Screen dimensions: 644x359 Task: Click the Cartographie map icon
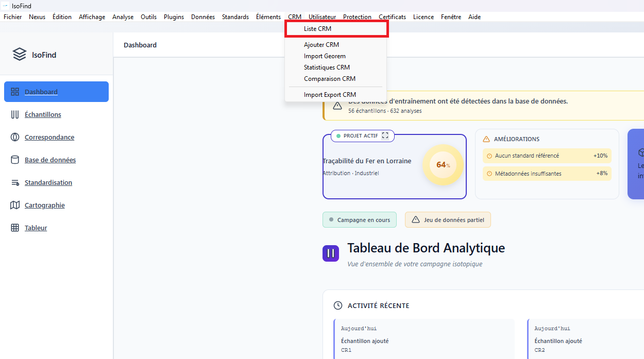(x=15, y=205)
